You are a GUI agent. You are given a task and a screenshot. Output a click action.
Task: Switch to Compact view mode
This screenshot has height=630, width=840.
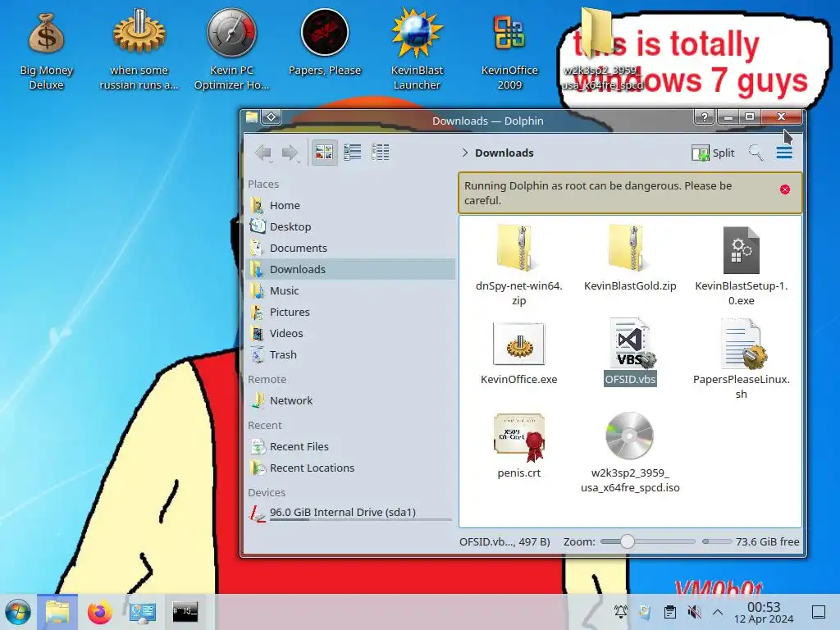(352, 153)
